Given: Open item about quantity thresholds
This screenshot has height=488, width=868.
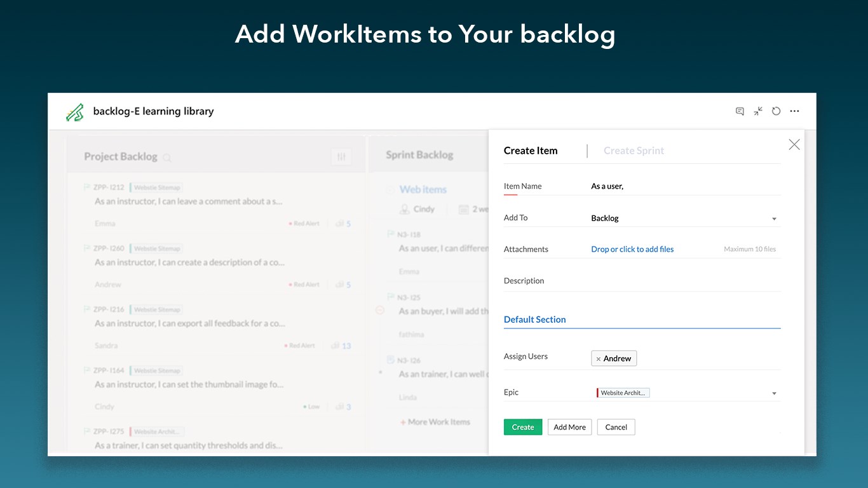Looking at the screenshot, I should coord(189,445).
